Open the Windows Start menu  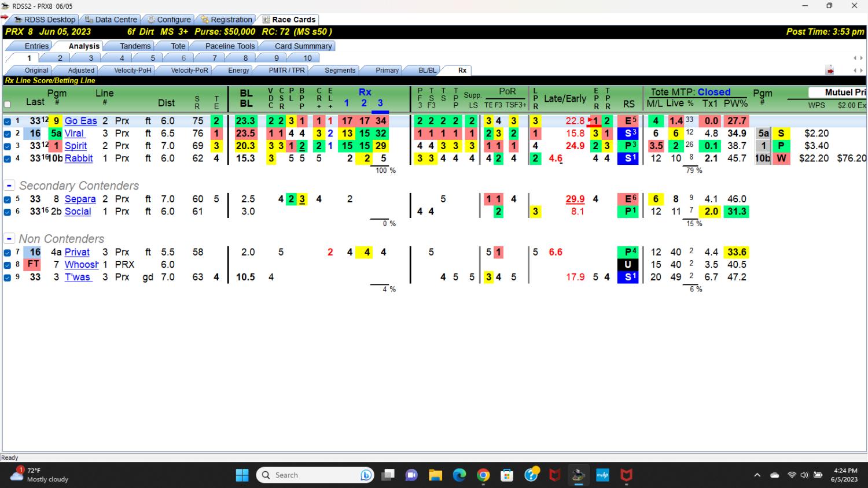click(242, 475)
